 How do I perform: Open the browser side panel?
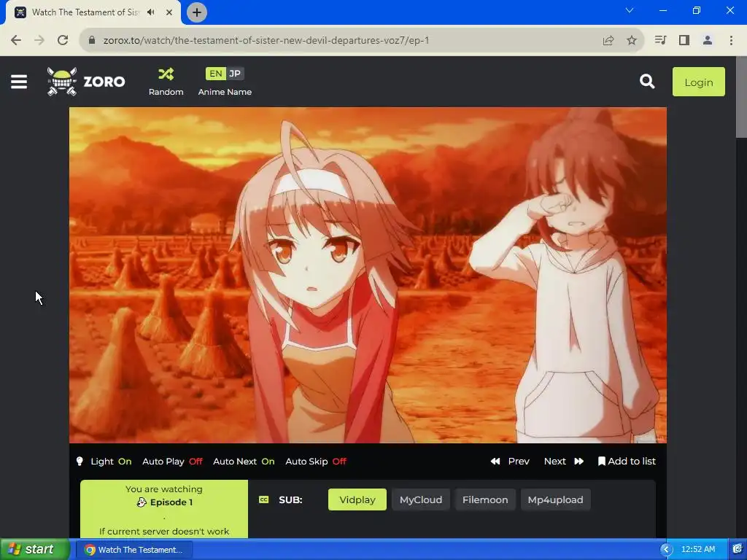[x=684, y=41]
